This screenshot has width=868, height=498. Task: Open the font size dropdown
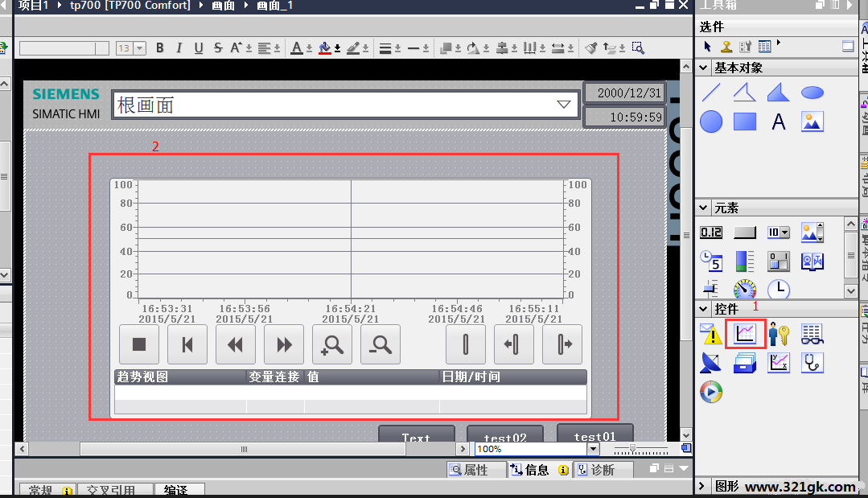140,48
